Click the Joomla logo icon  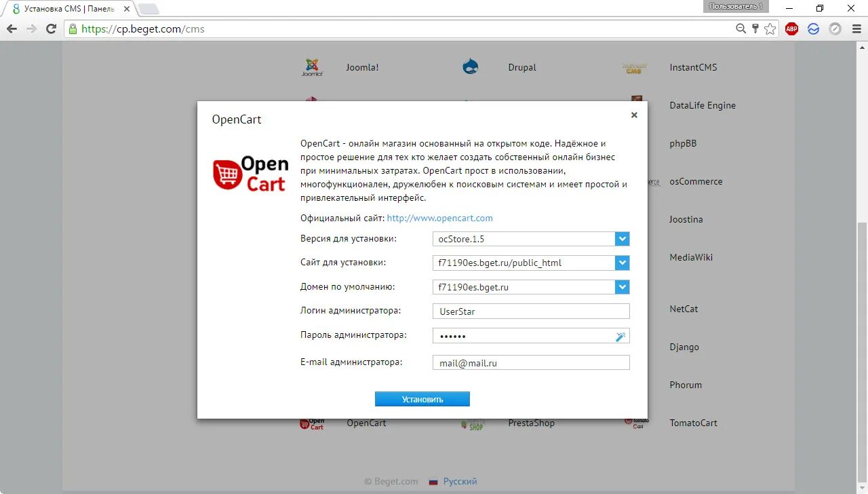click(x=312, y=67)
